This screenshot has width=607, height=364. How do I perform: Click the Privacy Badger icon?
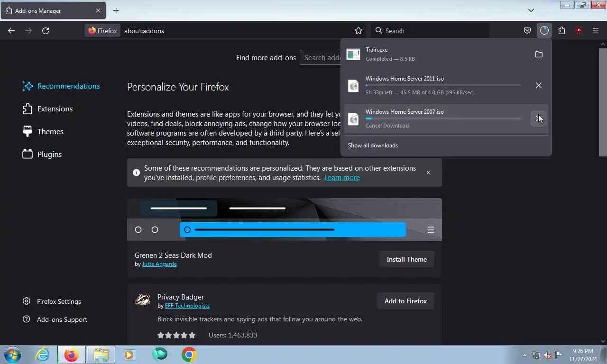click(x=142, y=300)
